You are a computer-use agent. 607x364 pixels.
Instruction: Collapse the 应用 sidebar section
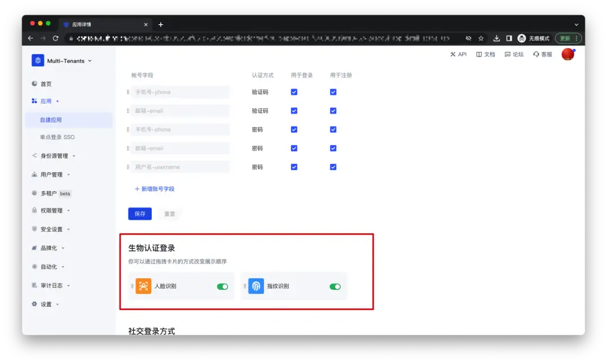(x=57, y=101)
